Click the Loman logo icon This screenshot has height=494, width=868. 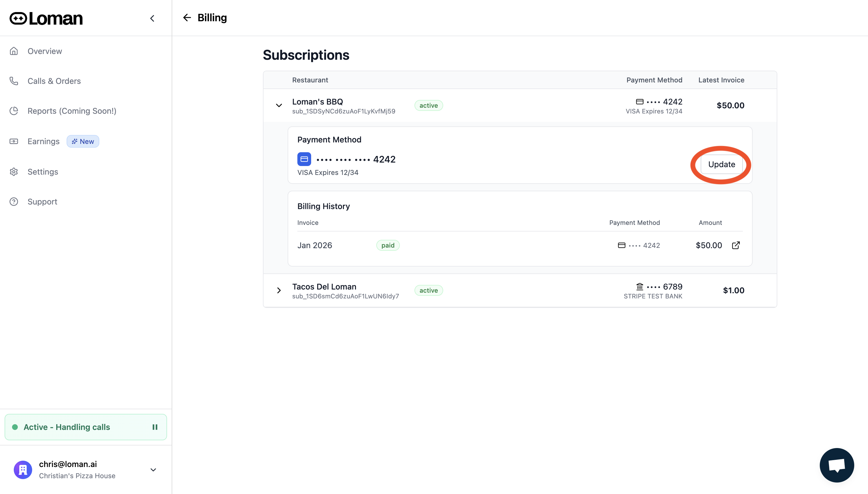(18, 18)
